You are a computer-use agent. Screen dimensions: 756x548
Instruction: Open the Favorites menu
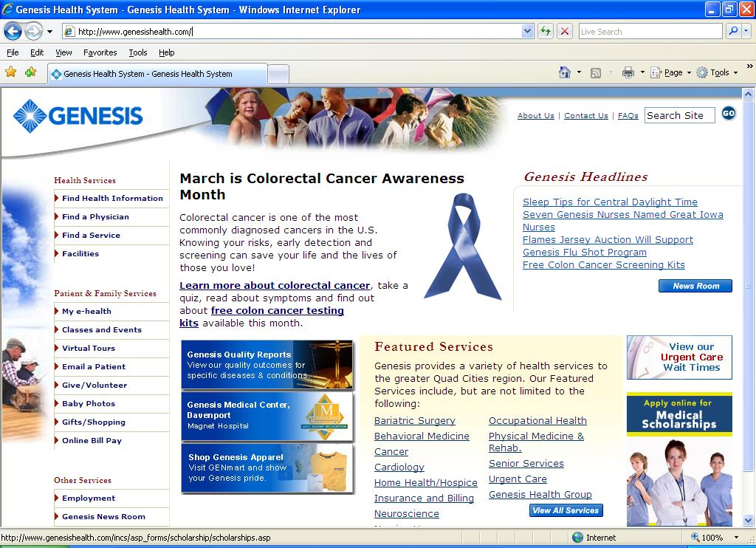tap(100, 52)
